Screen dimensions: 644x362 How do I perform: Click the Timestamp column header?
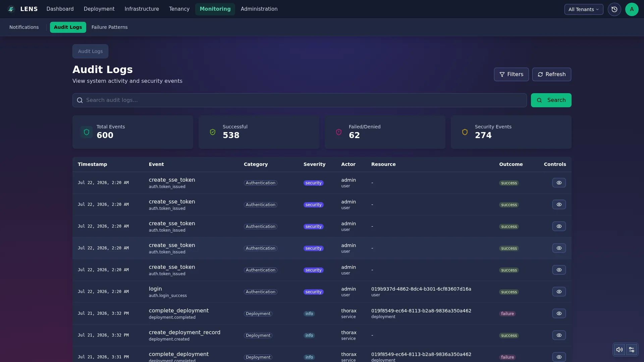click(92, 164)
